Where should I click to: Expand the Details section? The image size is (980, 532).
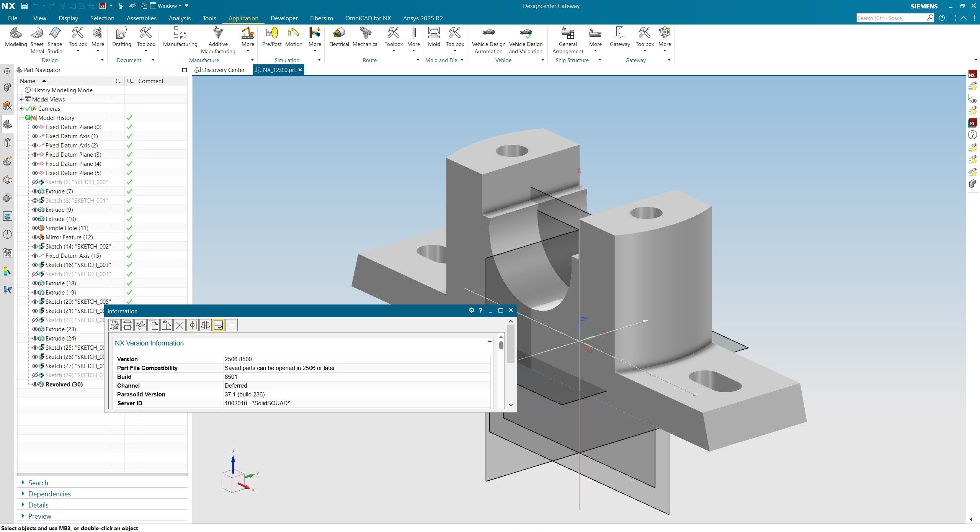23,505
